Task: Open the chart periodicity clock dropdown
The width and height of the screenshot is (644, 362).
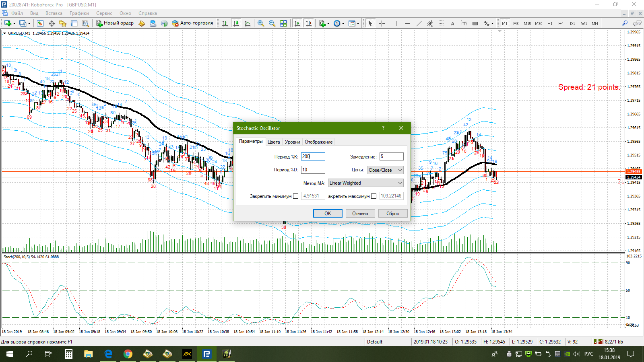Action: pyautogui.click(x=339, y=23)
